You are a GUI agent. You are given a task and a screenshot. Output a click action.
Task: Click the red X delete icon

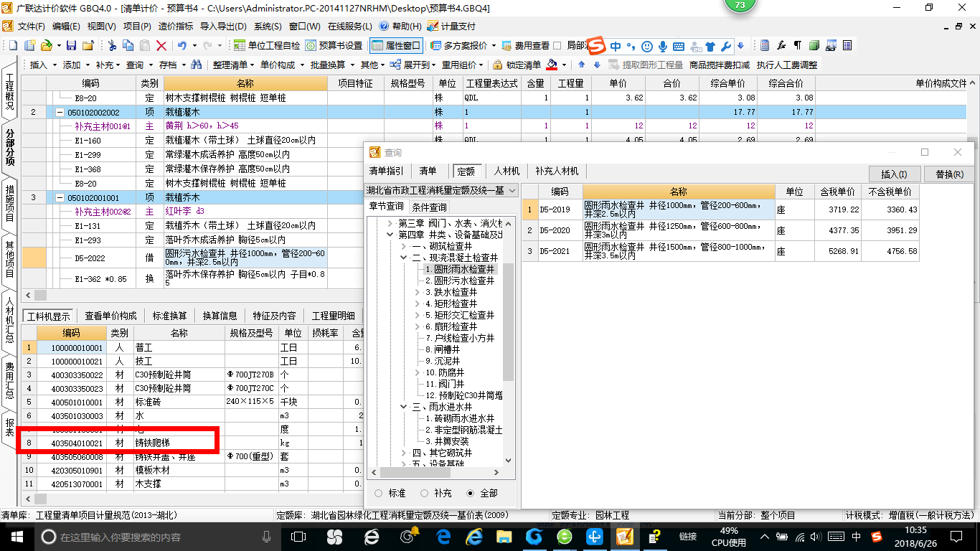[x=161, y=45]
